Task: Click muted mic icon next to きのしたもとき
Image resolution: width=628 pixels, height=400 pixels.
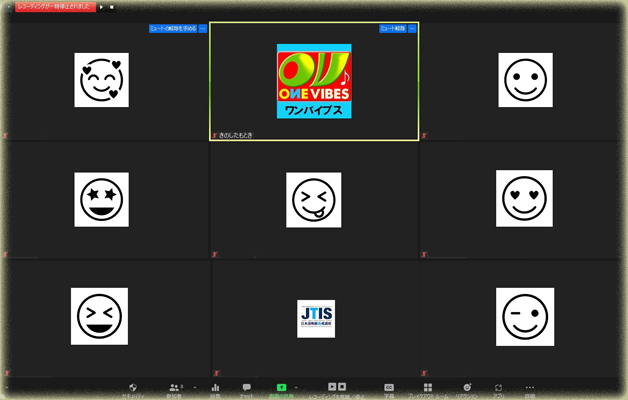Action: click(x=215, y=135)
